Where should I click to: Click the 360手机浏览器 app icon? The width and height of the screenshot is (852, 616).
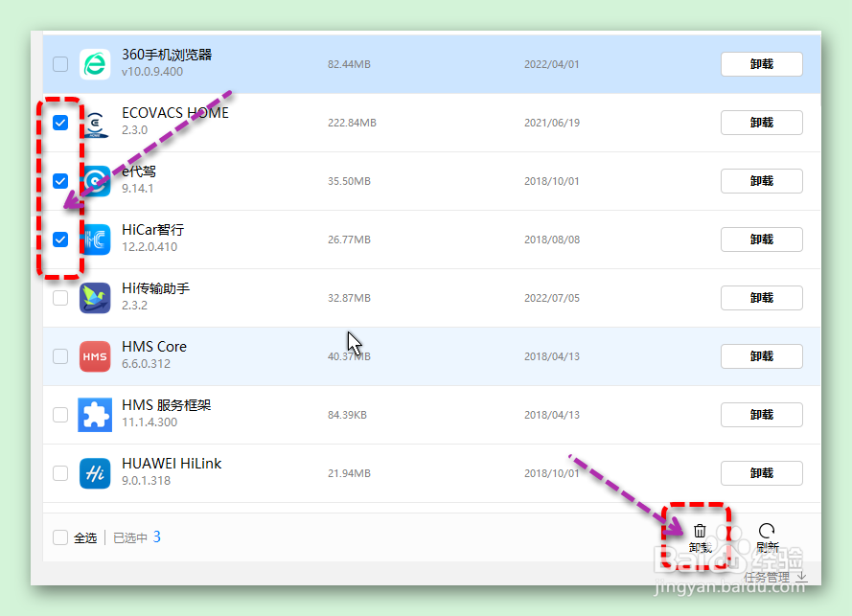coord(95,64)
